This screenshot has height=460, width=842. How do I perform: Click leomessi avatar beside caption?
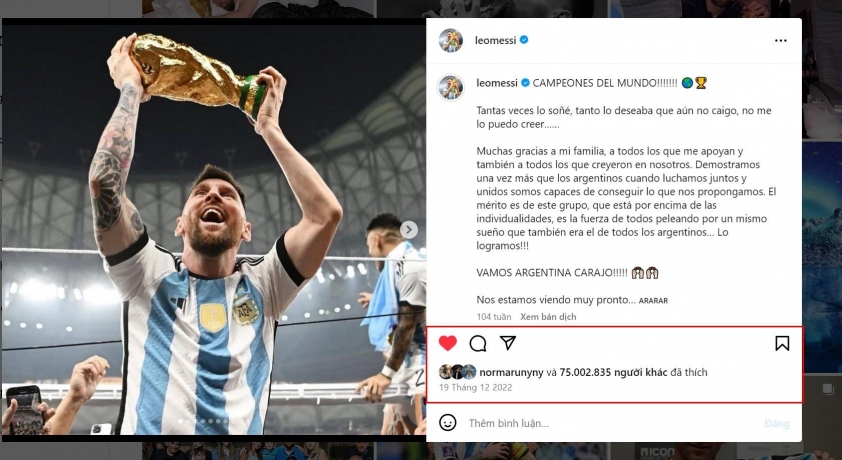451,87
